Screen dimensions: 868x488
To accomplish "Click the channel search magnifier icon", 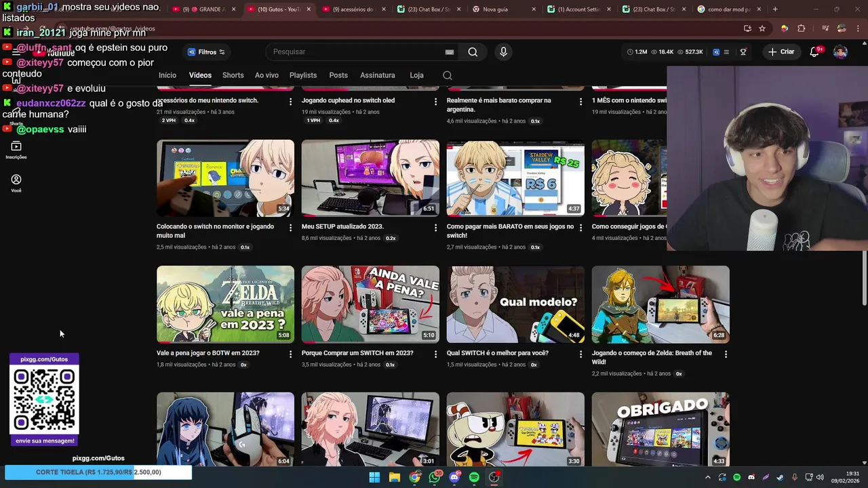I will pos(448,75).
